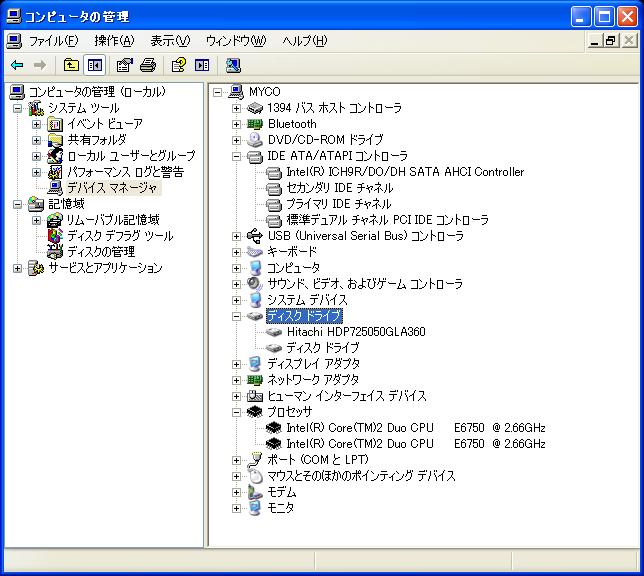Click the scan for hardware changes icon
644x576 pixels.
(x=233, y=65)
